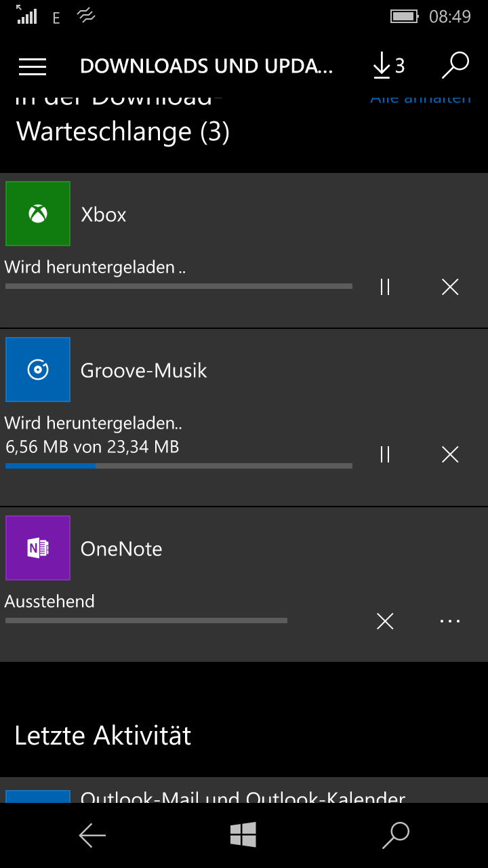Open the hamburger navigation menu
The image size is (488, 868).
[x=33, y=66]
